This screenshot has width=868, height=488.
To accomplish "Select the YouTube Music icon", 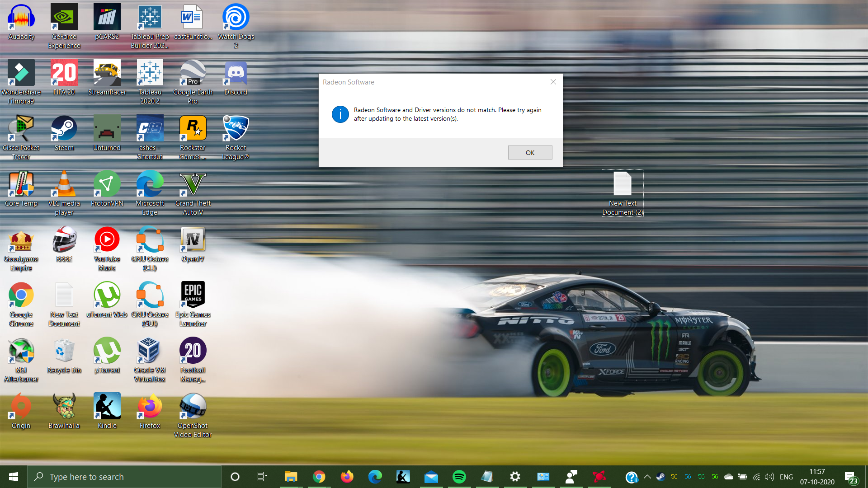I will pyautogui.click(x=107, y=249).
